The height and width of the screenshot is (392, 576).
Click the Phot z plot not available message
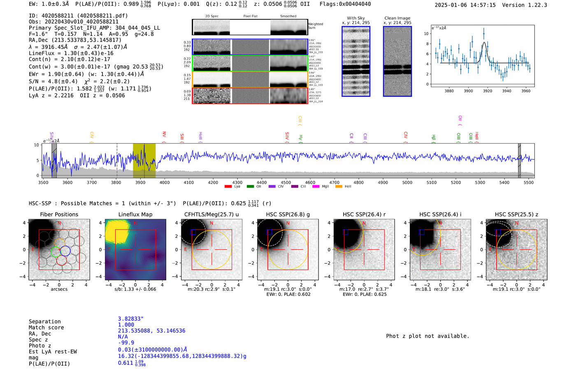pos(427,336)
